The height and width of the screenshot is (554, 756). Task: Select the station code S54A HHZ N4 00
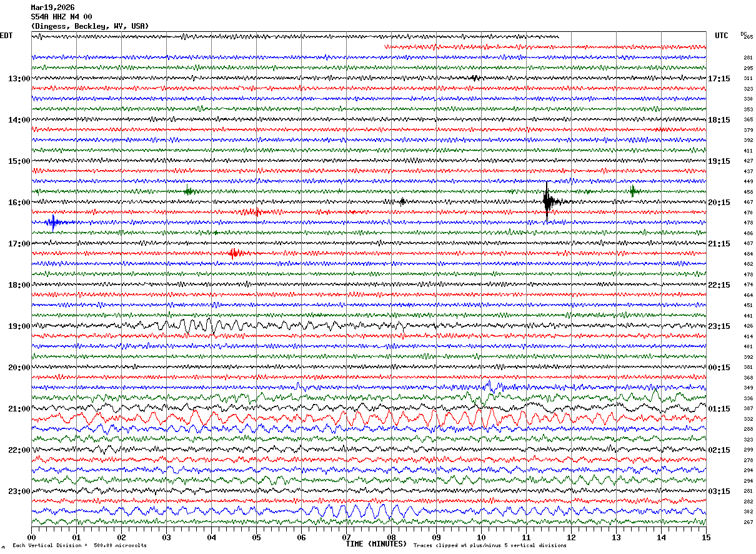coord(61,17)
